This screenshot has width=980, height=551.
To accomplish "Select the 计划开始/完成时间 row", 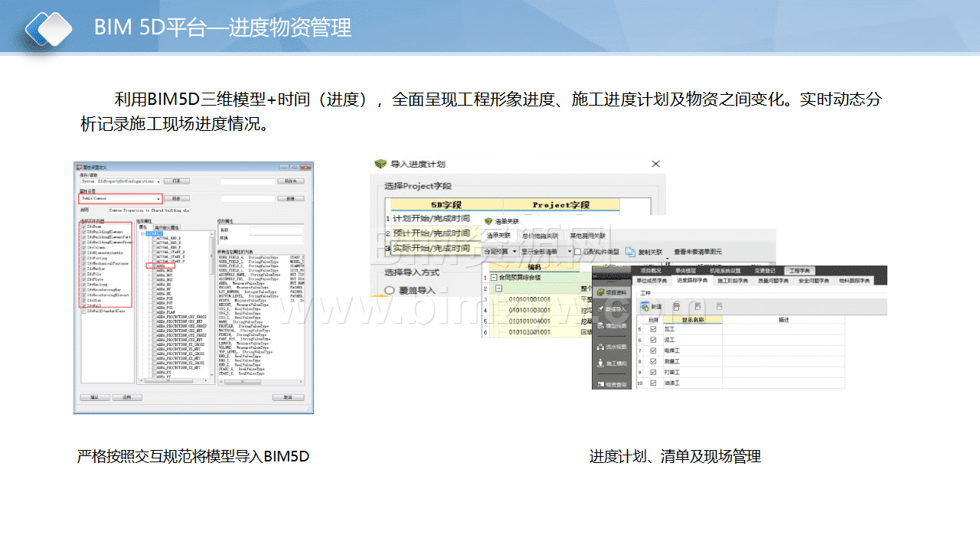I will point(431,218).
